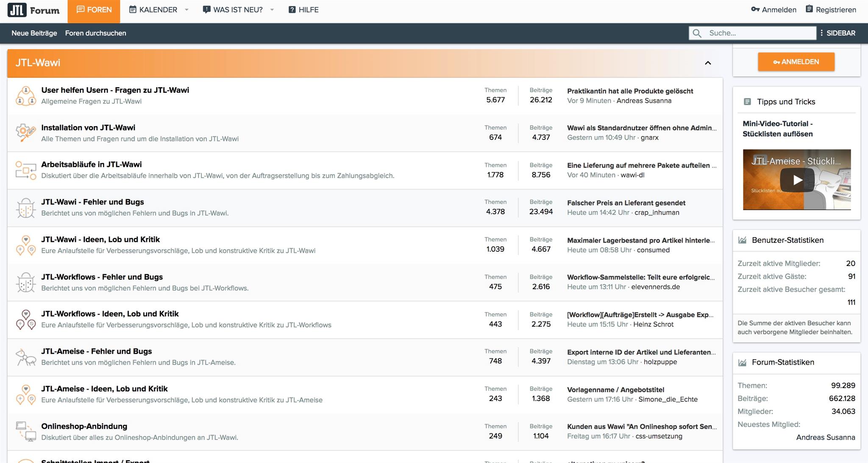Click the workflow icon beside Arbeitsabläufe in JTL-Wawi
The height and width of the screenshot is (463, 868).
point(26,170)
